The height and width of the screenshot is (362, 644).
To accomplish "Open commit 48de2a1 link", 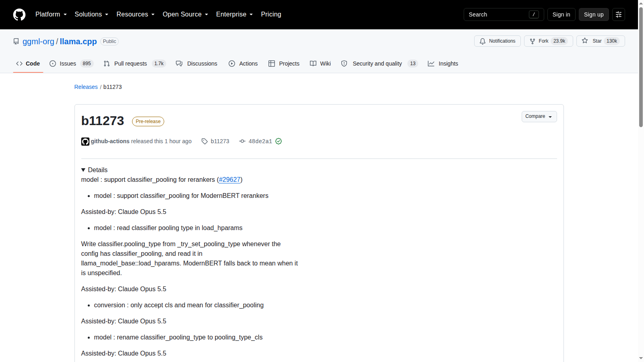I will [260, 141].
